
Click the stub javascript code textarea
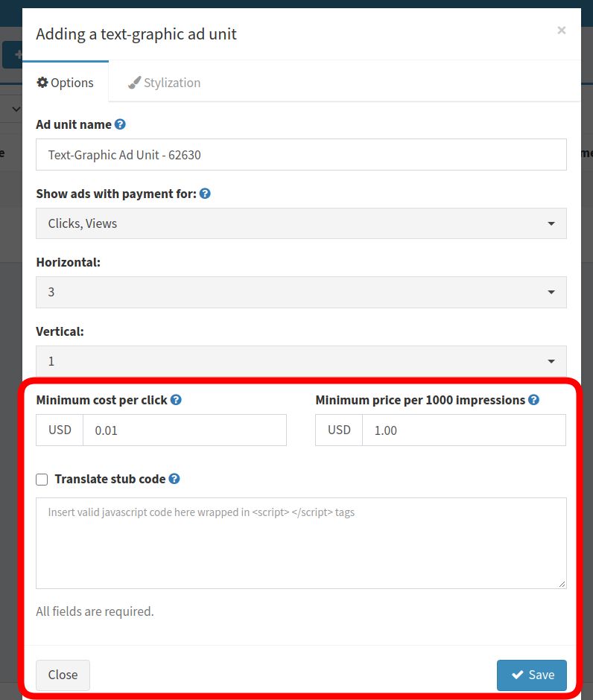tap(301, 544)
